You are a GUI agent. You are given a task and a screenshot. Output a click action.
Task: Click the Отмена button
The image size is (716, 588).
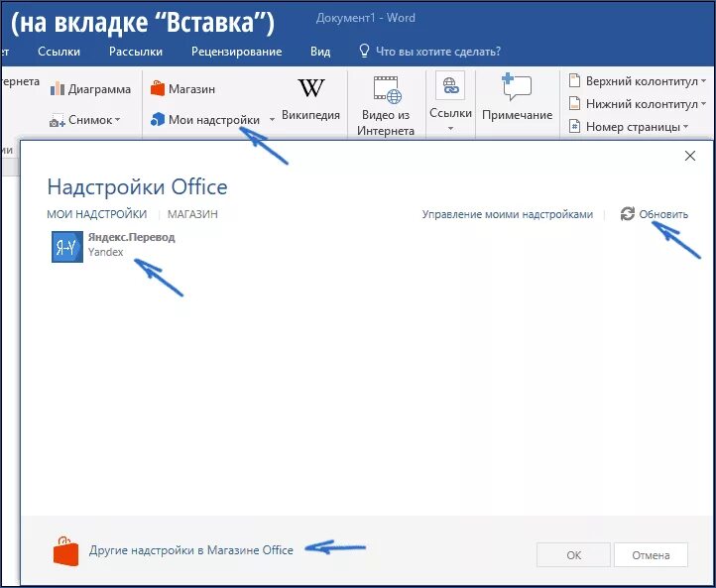(651, 555)
